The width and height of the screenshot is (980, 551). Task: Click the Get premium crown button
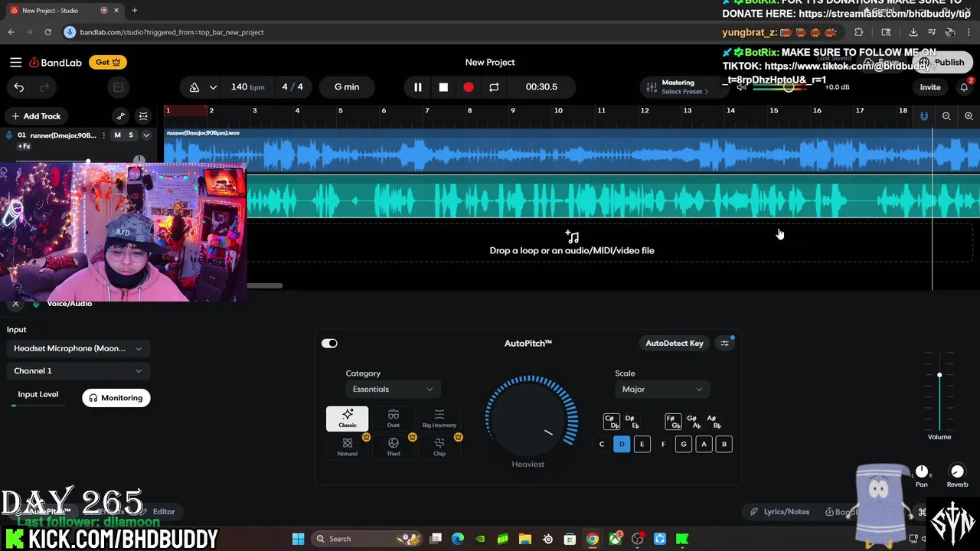point(108,62)
